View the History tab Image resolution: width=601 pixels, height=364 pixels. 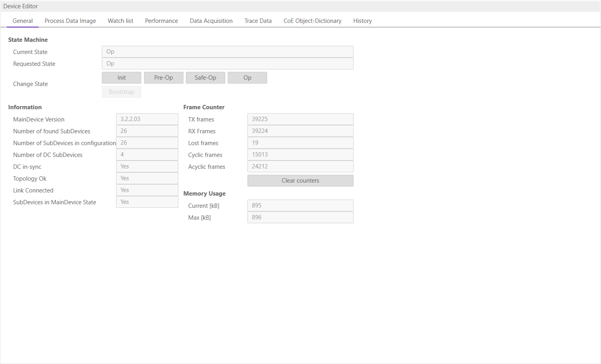(362, 21)
